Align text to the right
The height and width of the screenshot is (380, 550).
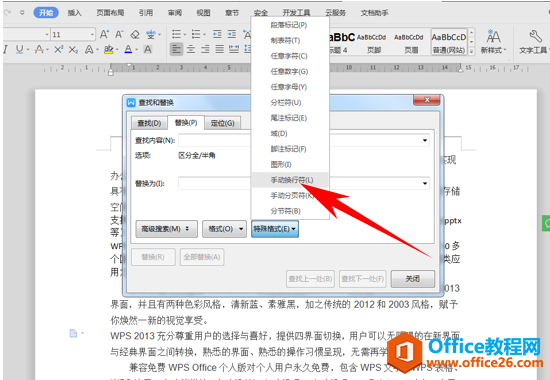205,49
